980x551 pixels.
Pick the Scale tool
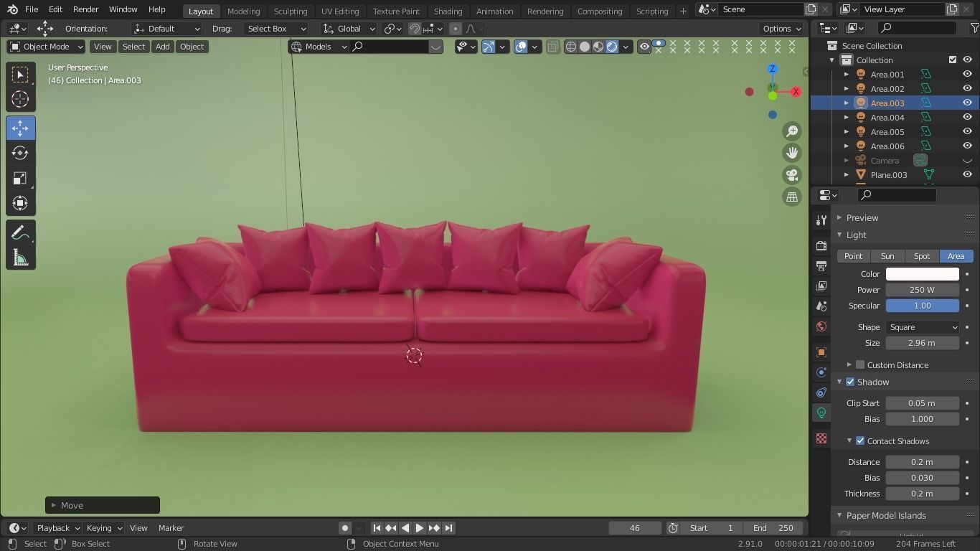click(20, 178)
